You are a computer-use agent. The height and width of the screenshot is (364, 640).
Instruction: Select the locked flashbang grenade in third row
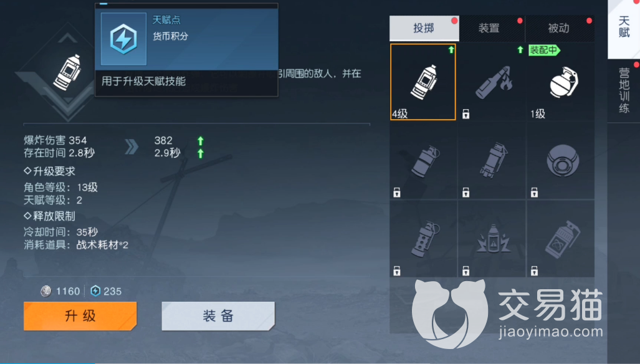[x=423, y=239]
